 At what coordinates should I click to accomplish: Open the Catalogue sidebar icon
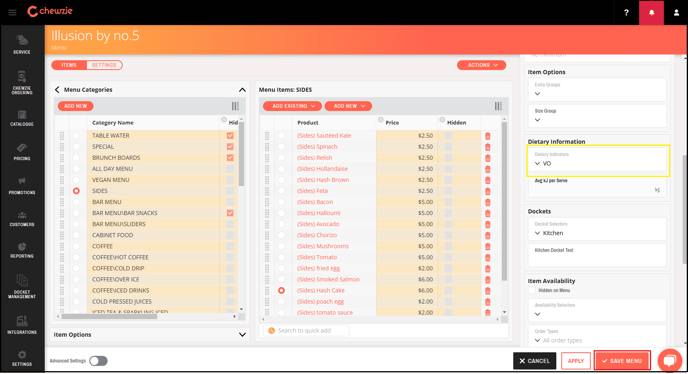pyautogui.click(x=22, y=119)
